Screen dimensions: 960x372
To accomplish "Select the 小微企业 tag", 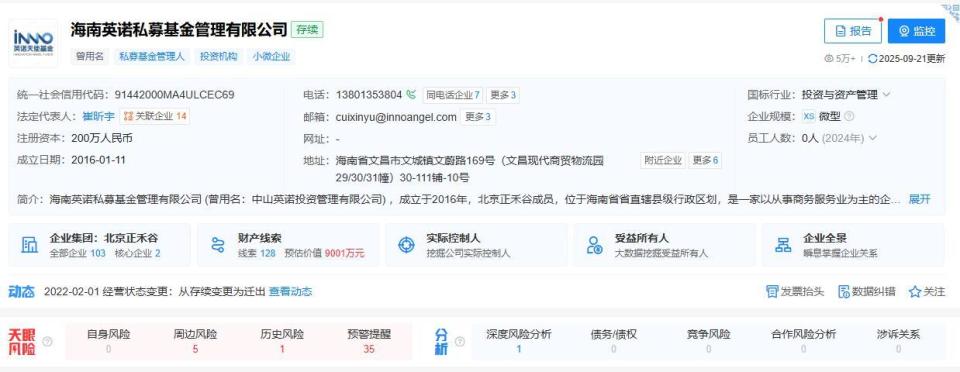I will click(x=271, y=57).
